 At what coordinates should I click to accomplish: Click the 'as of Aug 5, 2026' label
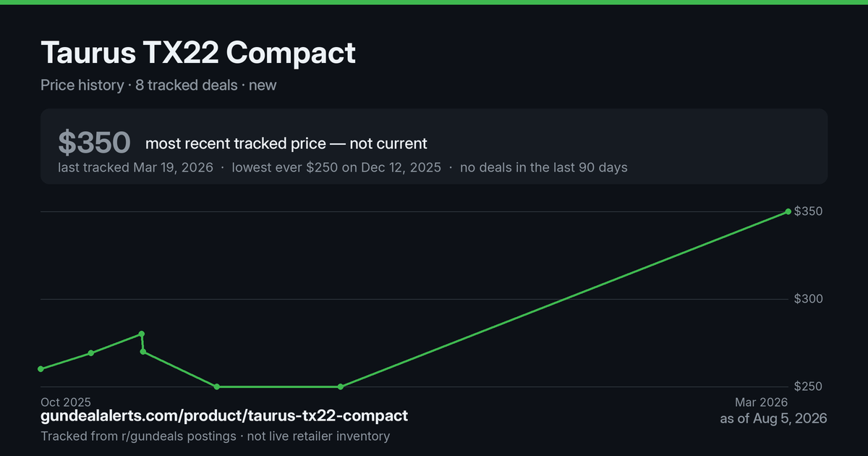coord(773,418)
